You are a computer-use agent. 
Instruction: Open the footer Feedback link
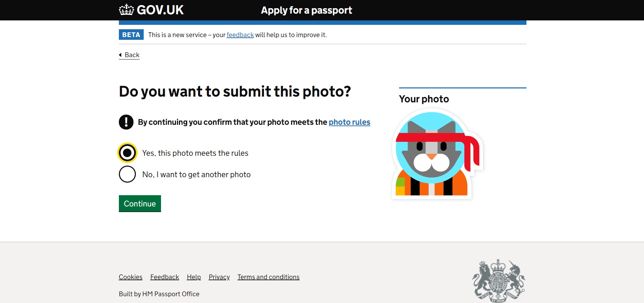164,277
